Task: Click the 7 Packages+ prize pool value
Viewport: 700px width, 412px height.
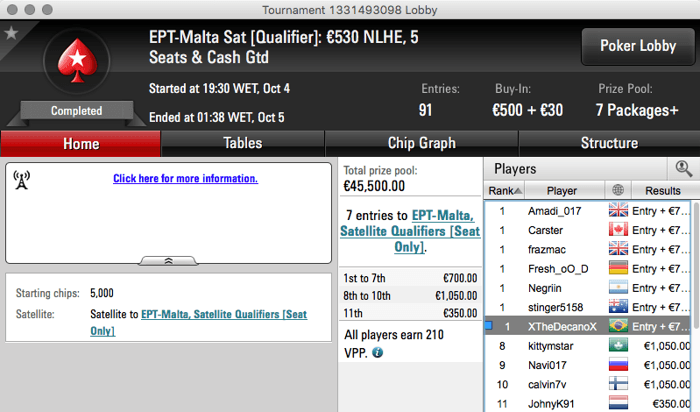Action: point(637,110)
